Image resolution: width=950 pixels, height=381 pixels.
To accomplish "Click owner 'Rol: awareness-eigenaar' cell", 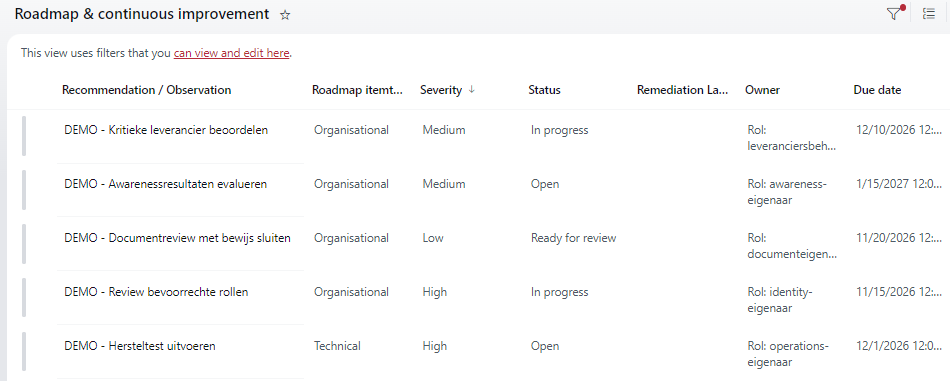I will tap(788, 191).
